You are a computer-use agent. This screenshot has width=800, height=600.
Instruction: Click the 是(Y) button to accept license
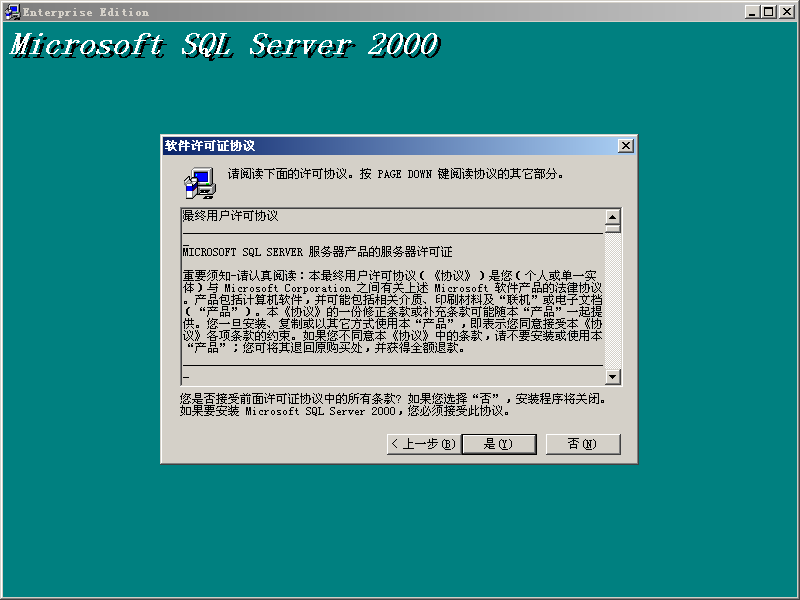499,444
